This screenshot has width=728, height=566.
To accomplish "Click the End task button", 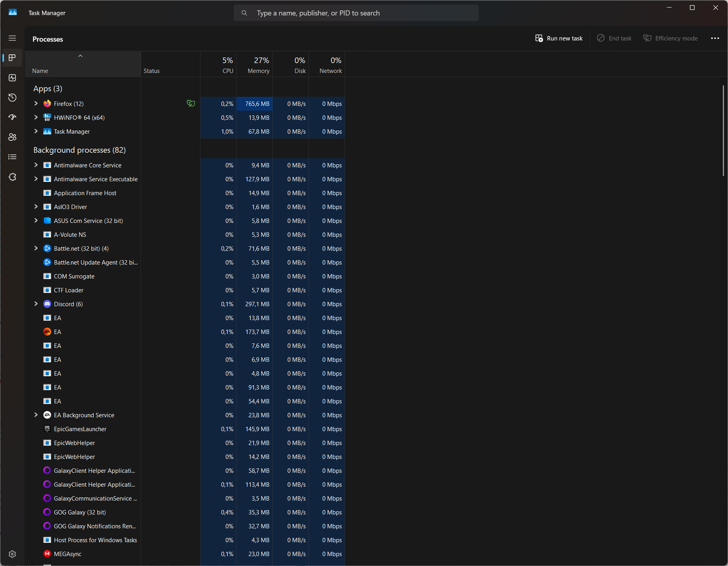I will pos(614,38).
